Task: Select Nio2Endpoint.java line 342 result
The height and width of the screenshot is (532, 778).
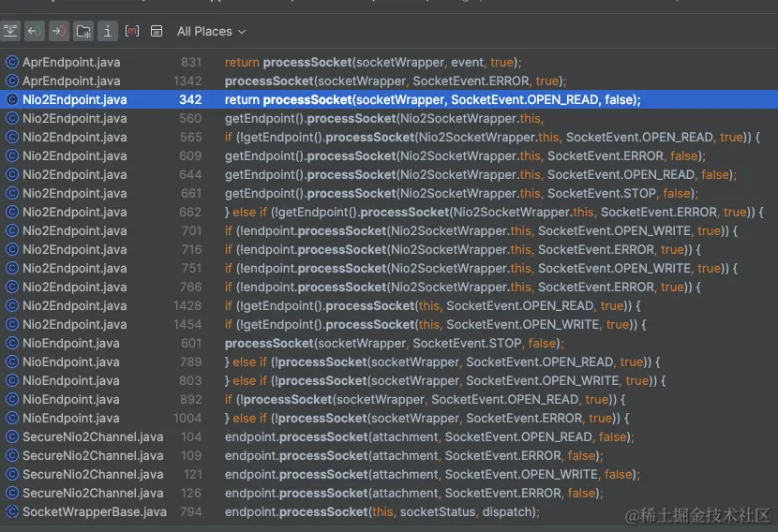Action: [431, 99]
